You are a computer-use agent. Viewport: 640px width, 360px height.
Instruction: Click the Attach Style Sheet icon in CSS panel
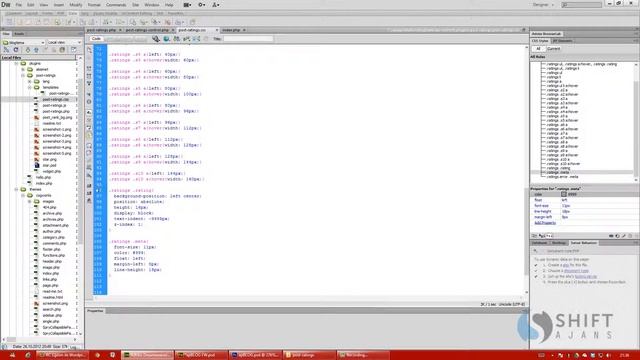click(x=611, y=236)
